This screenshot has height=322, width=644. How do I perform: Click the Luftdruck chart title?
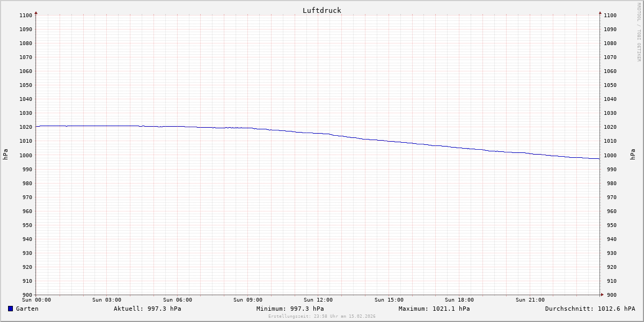point(321,10)
